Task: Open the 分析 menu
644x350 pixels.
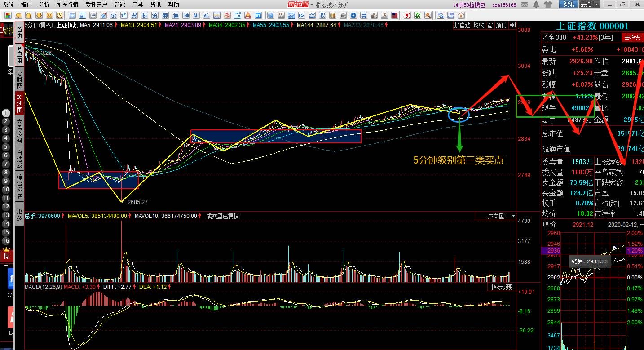Action: click(x=44, y=4)
